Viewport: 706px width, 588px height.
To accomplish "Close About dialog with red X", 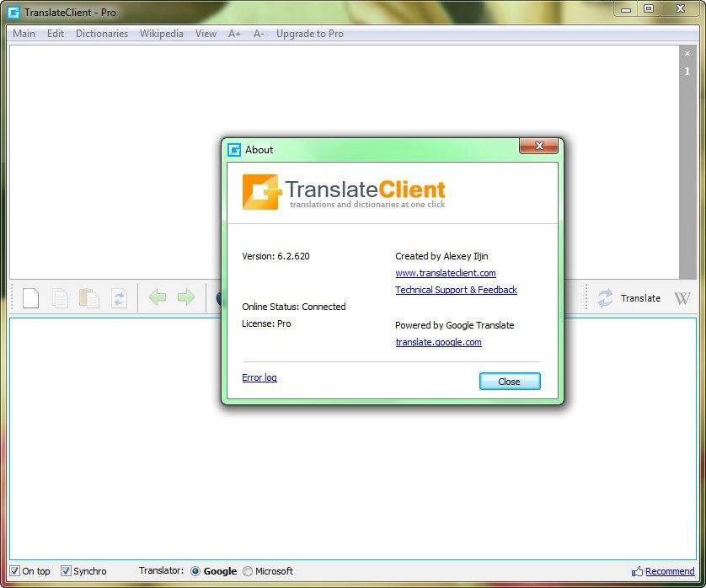I will pos(539,146).
